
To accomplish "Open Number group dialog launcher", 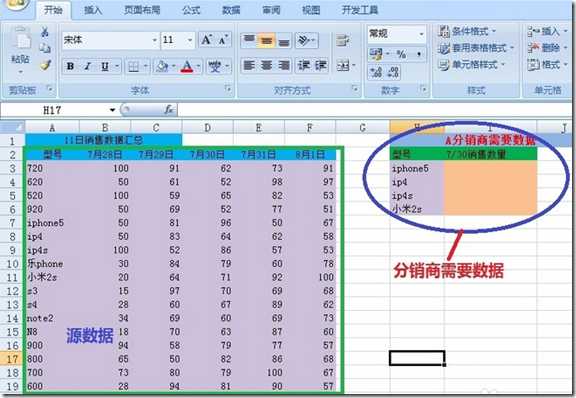I will (x=423, y=89).
